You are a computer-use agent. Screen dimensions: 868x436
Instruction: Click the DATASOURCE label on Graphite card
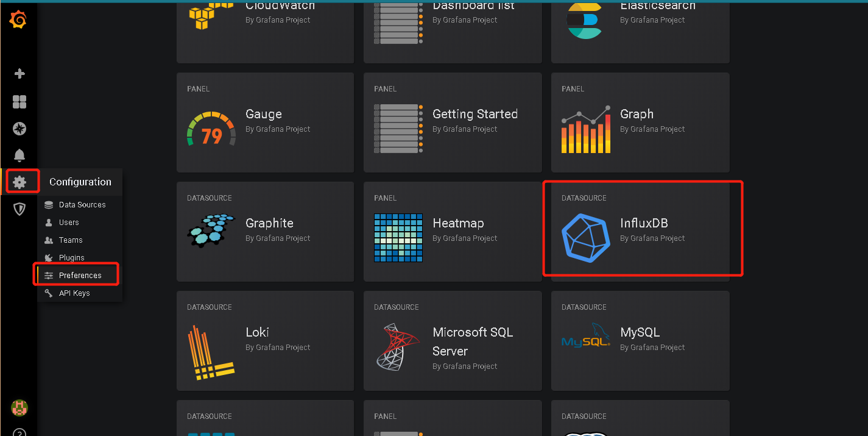pos(209,198)
